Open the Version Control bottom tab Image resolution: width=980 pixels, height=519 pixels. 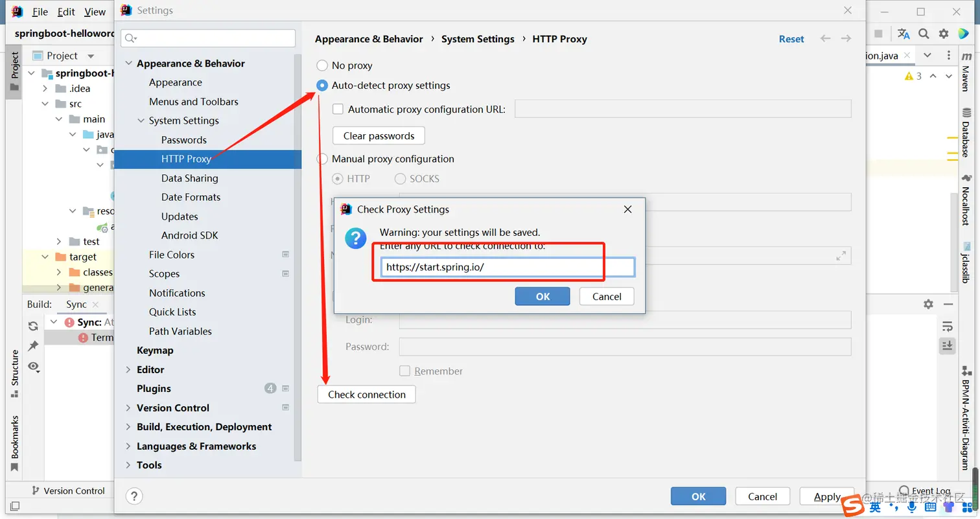click(x=68, y=491)
